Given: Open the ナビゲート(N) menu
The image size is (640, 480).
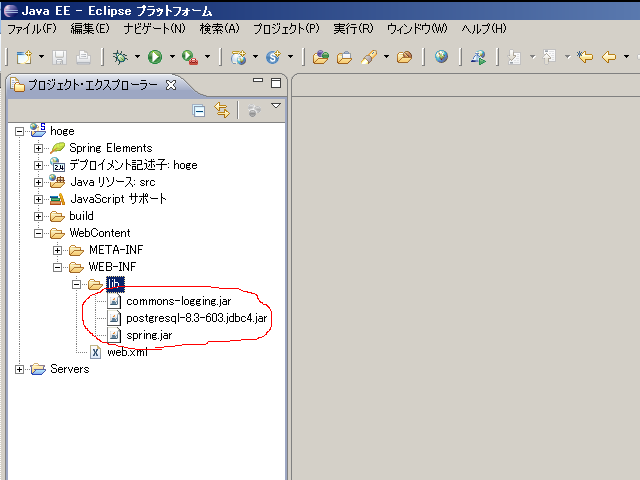Looking at the screenshot, I should (154, 29).
